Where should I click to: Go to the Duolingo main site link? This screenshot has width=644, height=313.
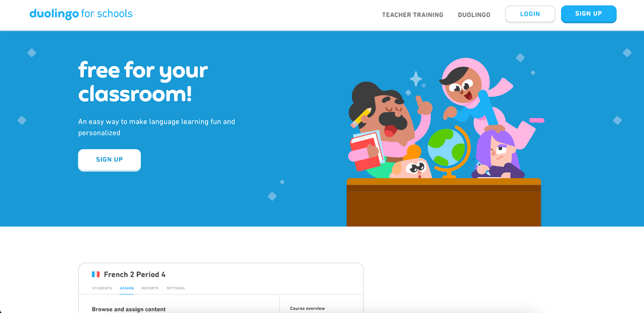pos(474,15)
